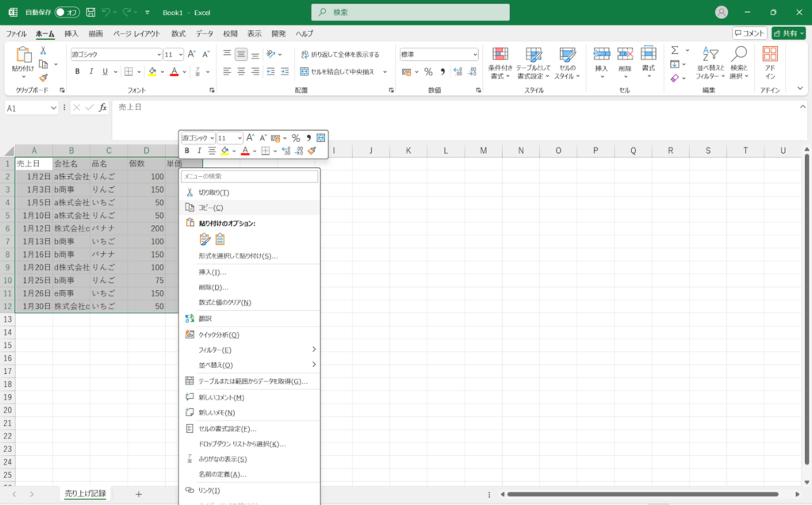Click the save icon in title bar

point(90,12)
